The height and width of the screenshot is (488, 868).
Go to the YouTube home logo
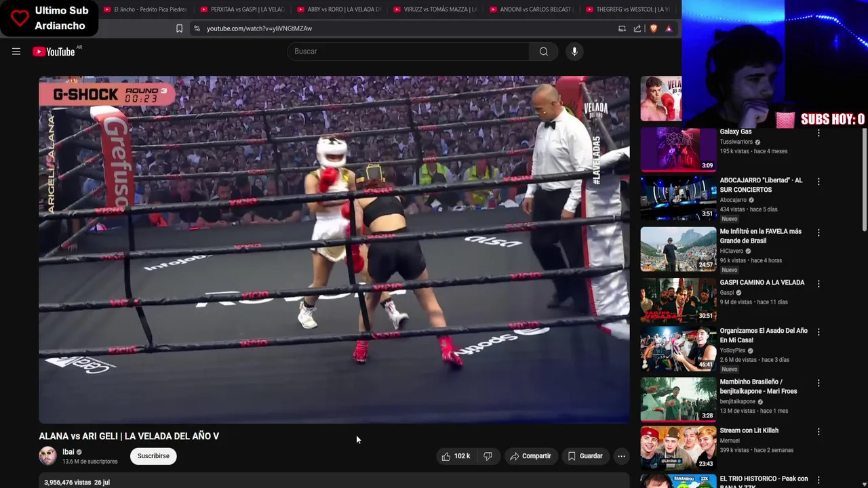point(54,52)
